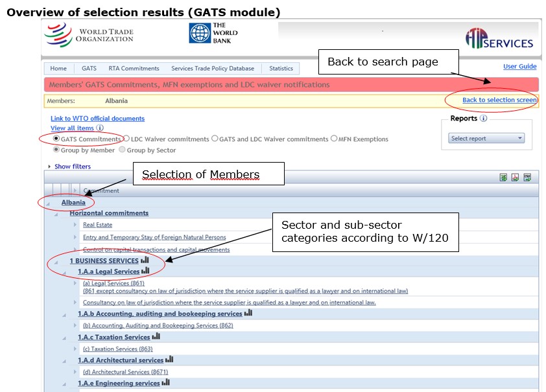Open the Statistics tab
This screenshot has height=392, width=546.
coord(281,69)
